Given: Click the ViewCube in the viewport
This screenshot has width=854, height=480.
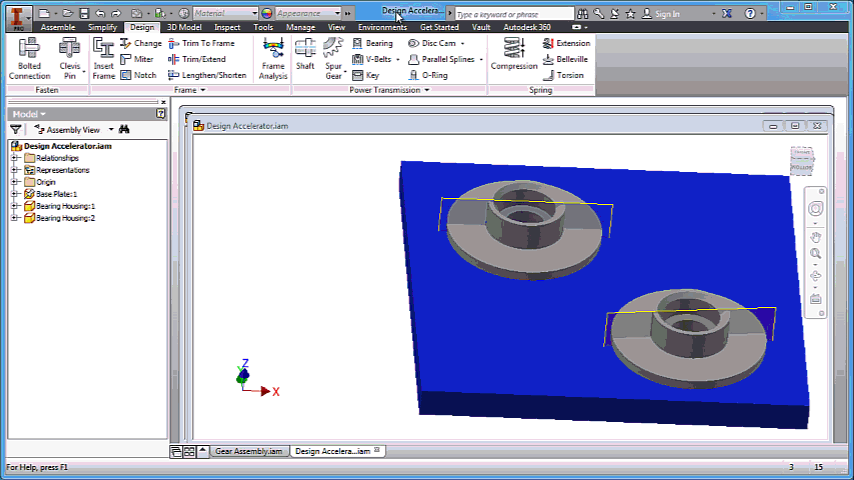Looking at the screenshot, I should pos(801,161).
